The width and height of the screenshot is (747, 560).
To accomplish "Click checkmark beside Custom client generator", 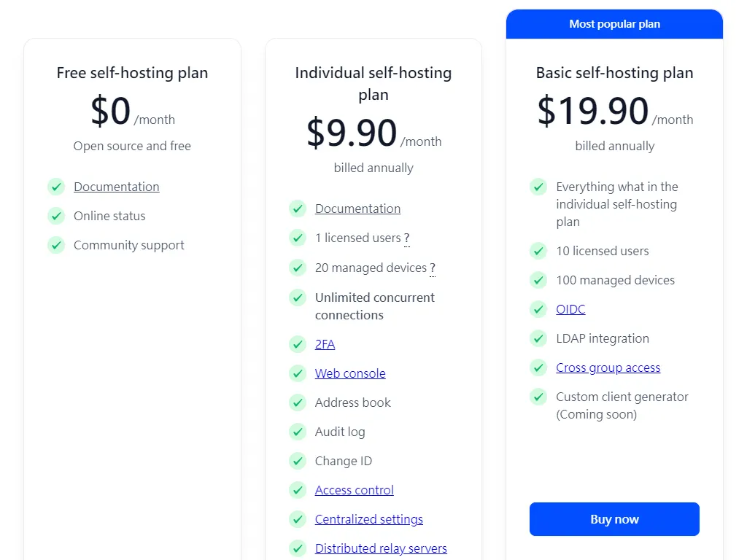I will coord(538,397).
